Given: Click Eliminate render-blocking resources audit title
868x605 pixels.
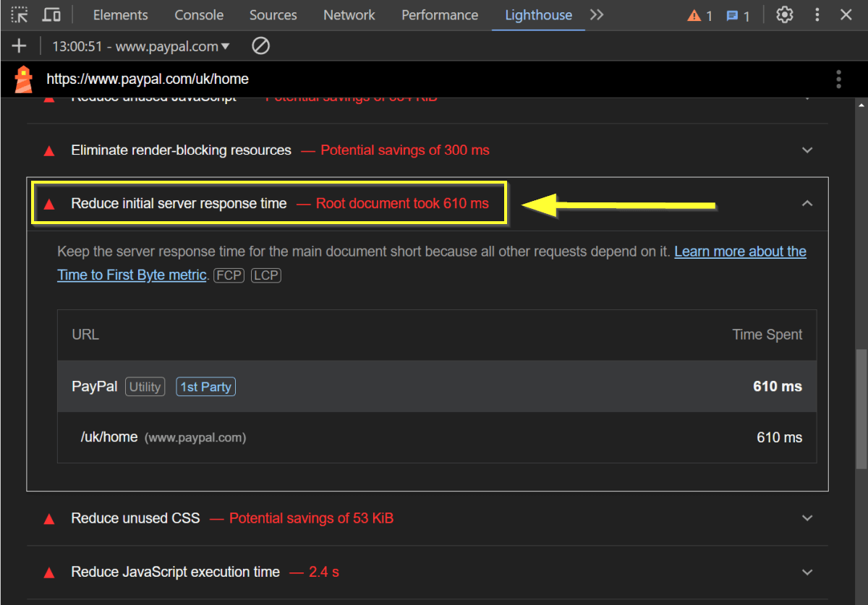Looking at the screenshot, I should tap(181, 150).
